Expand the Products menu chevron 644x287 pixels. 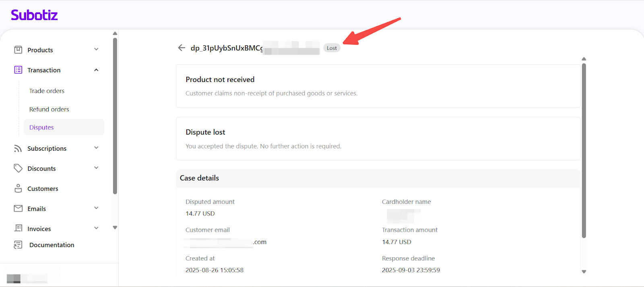96,49
